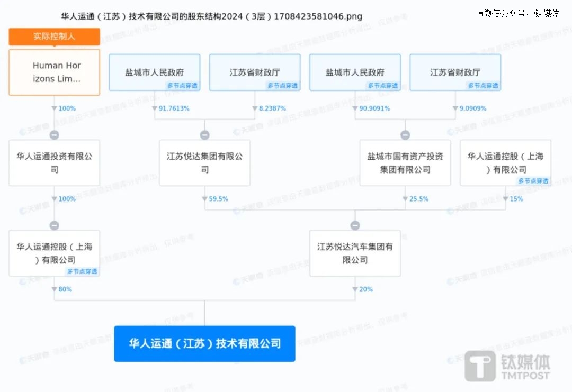Open the 华人运通控股 node holding 15%
Viewport: 572px width, 392px height.
tap(506, 163)
